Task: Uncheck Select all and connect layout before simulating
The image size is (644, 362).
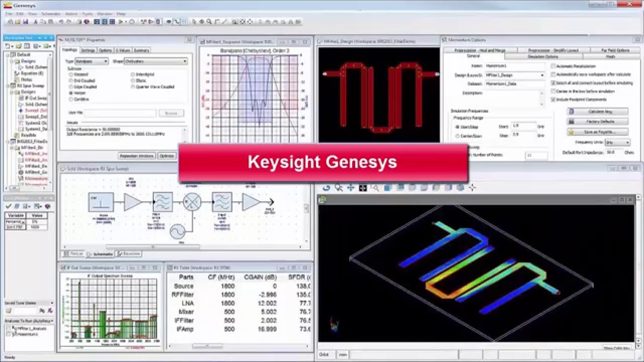Action: 553,83
